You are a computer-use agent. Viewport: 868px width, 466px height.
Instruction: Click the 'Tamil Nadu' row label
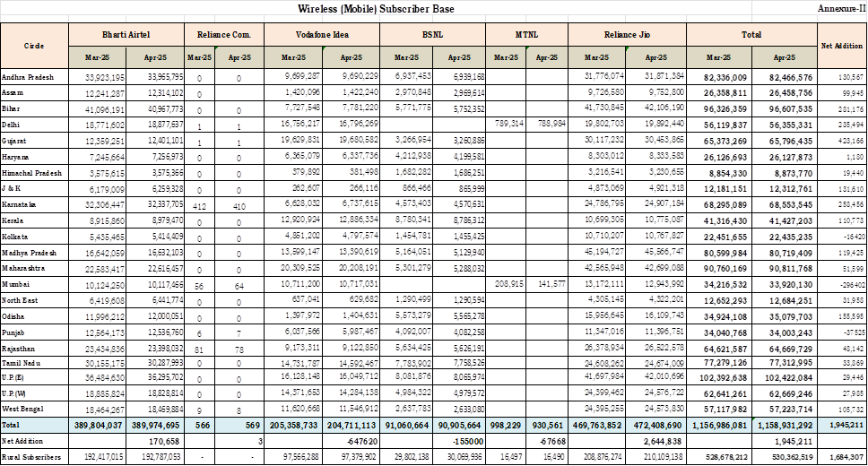pos(21,364)
